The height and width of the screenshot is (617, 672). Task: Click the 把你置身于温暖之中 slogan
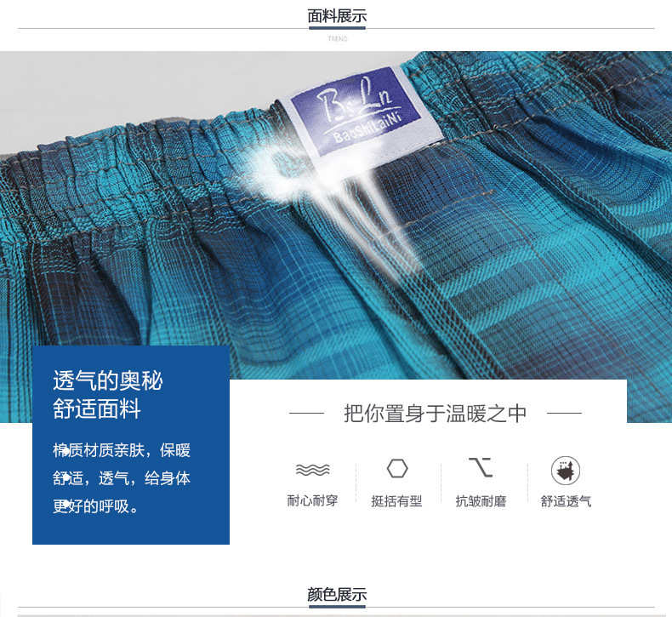click(435, 414)
